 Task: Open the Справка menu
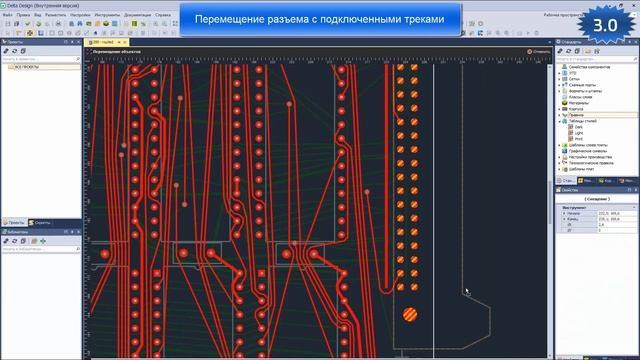coord(163,15)
